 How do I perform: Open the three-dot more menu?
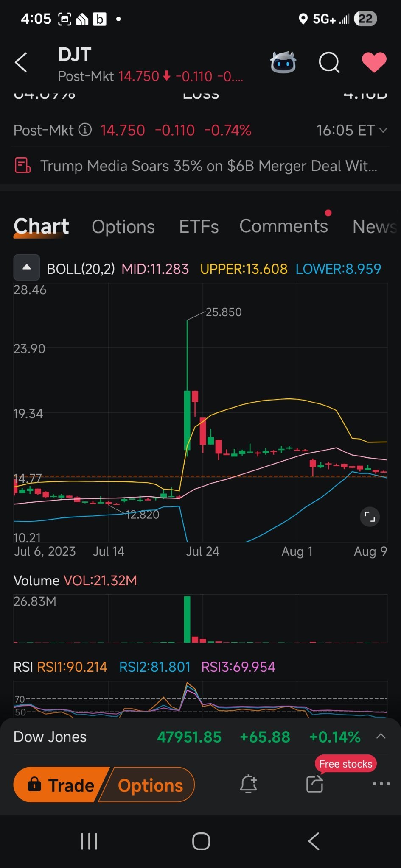tap(381, 784)
